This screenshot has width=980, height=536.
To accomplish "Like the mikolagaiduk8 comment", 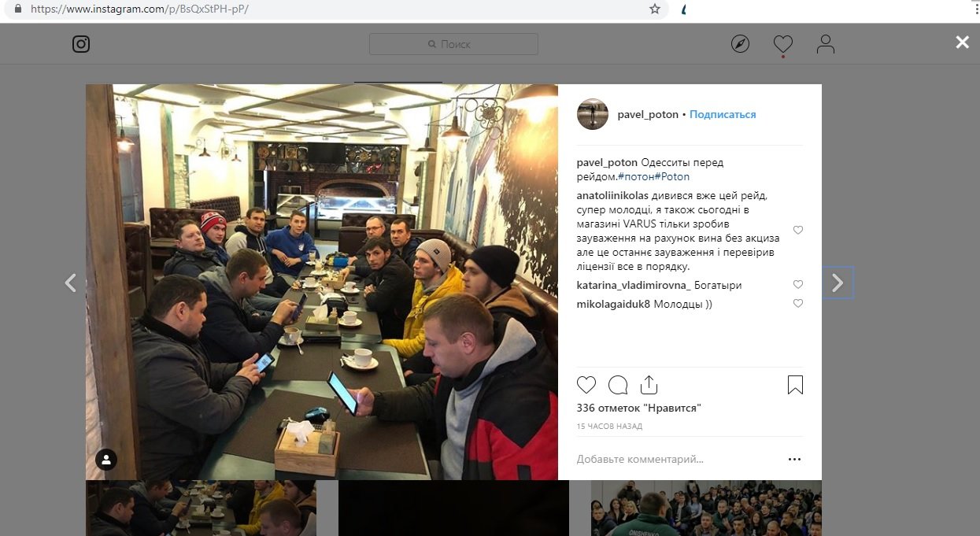I will point(798,304).
